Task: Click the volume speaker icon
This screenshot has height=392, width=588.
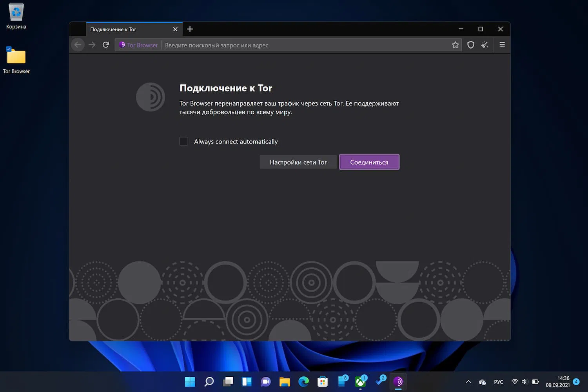Action: (x=524, y=382)
